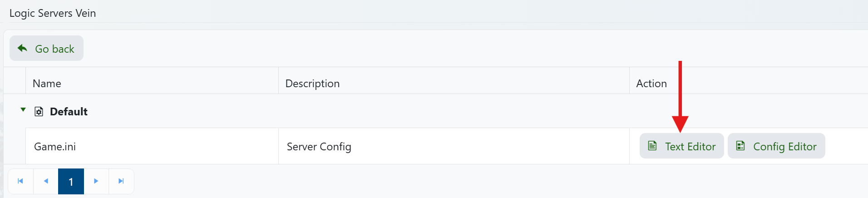Click the Config Editor form icon
The image size is (868, 198).
740,146
